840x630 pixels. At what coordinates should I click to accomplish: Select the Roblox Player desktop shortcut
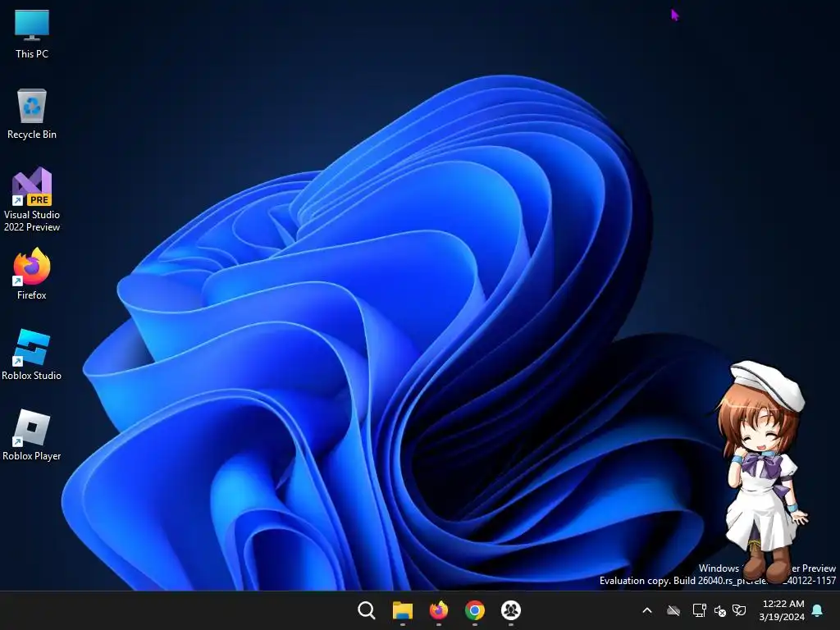pyautogui.click(x=32, y=435)
